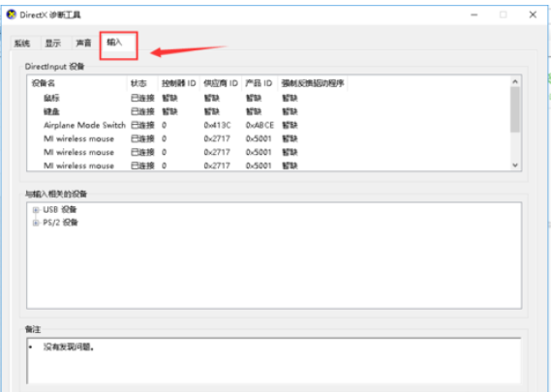Click the 产品 ID column header
The height and width of the screenshot is (392, 551).
pyautogui.click(x=259, y=83)
